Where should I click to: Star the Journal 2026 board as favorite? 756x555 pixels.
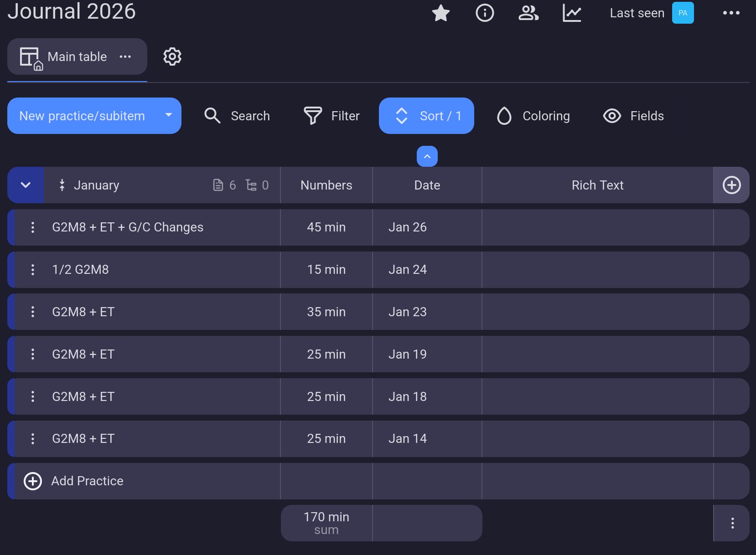click(440, 13)
